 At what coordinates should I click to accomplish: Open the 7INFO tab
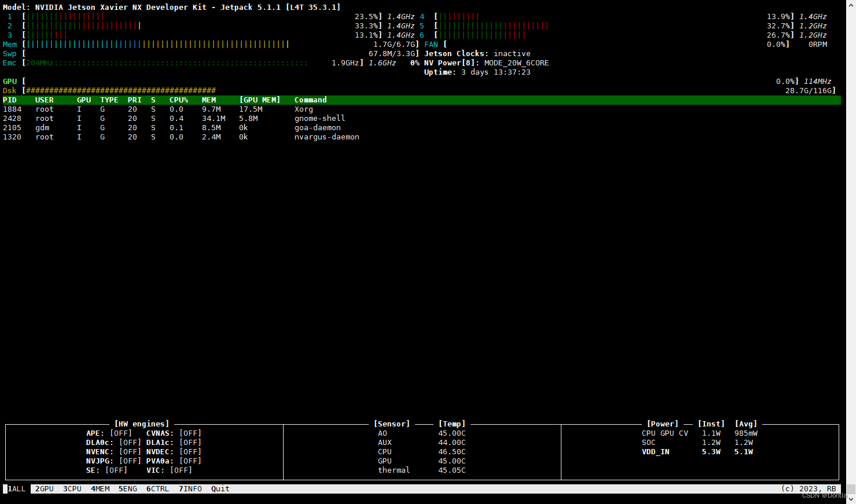click(190, 489)
